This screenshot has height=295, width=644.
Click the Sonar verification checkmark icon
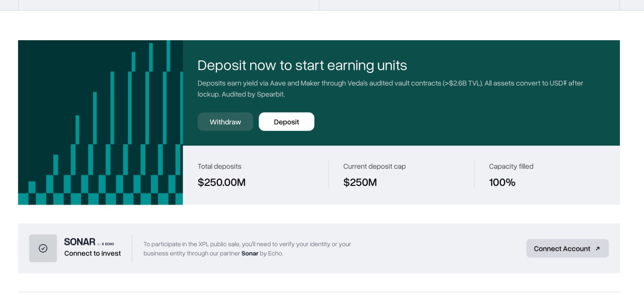click(x=43, y=248)
